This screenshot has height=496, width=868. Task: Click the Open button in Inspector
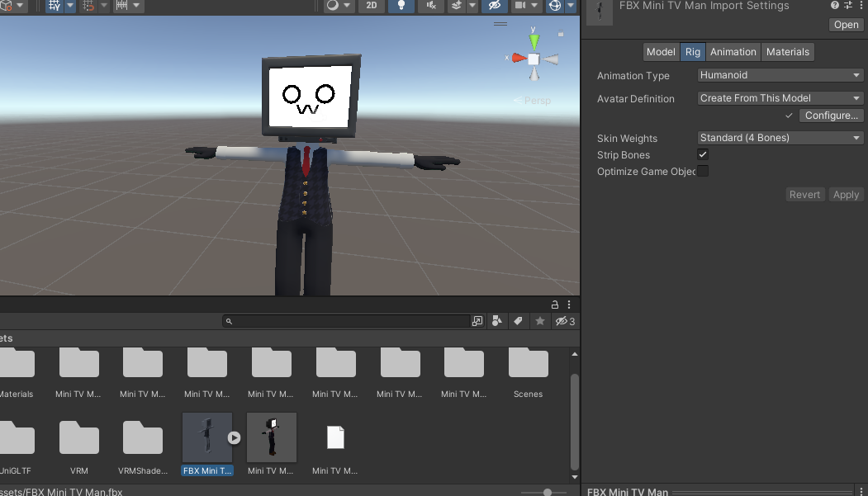[846, 25]
